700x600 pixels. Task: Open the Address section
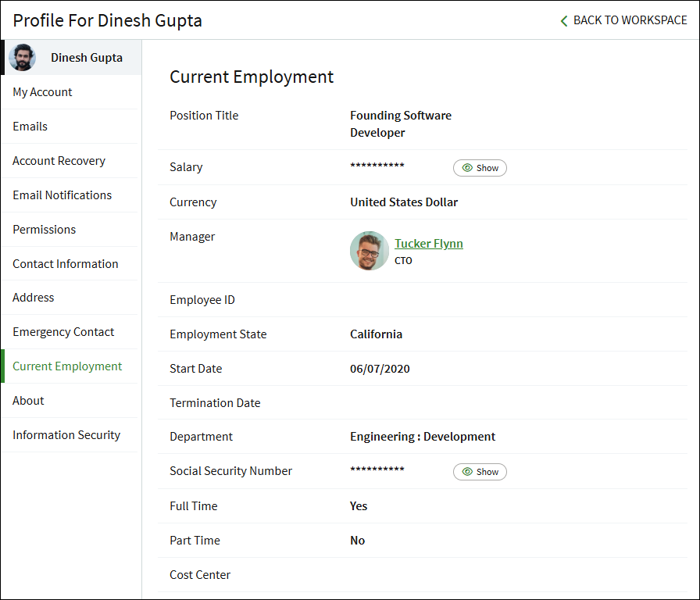pos(34,298)
